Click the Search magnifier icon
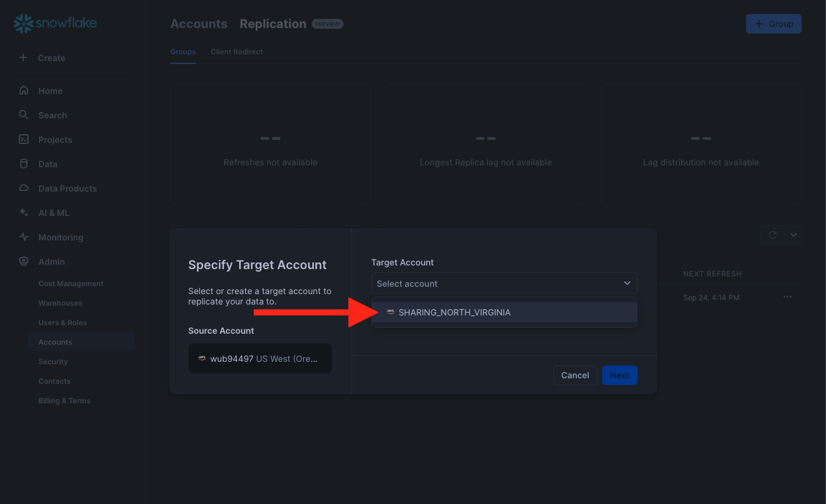 (x=24, y=115)
